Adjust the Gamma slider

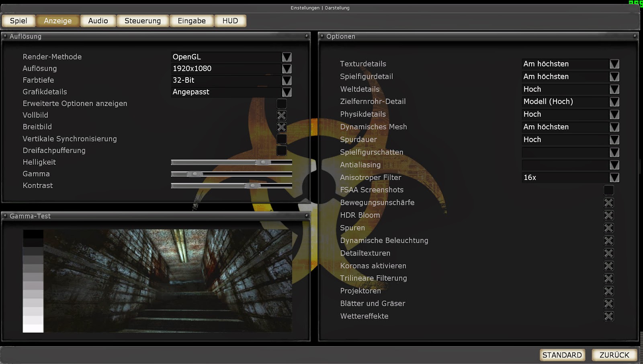pyautogui.click(x=195, y=174)
